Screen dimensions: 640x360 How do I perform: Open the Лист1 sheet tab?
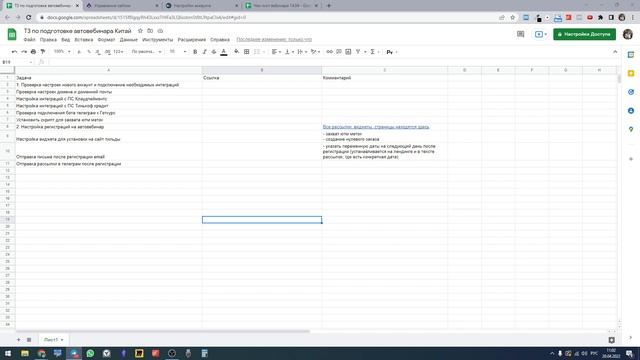(53, 340)
